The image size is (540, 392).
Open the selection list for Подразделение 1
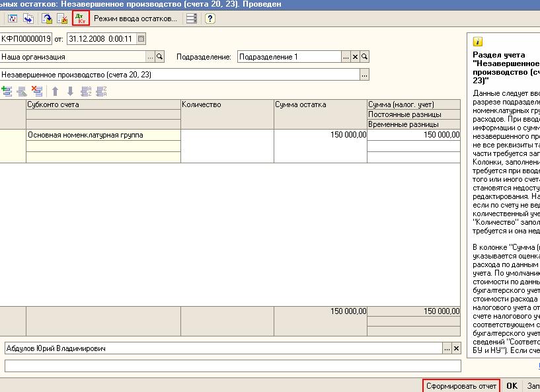[x=346, y=57]
